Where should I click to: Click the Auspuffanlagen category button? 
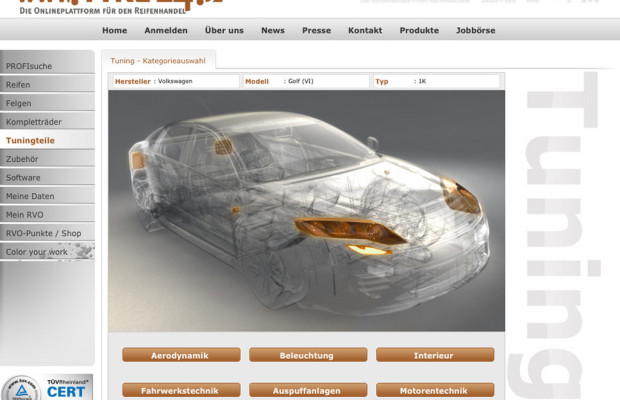(x=308, y=391)
